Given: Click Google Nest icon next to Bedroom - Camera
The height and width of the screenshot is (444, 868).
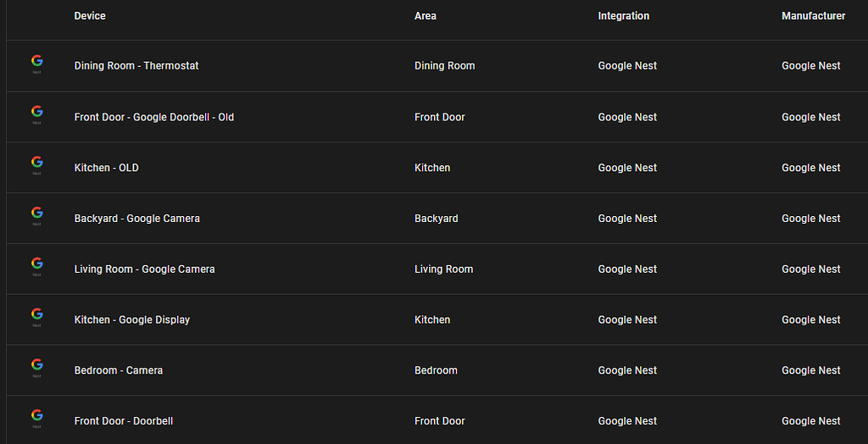Looking at the screenshot, I should pos(36,368).
